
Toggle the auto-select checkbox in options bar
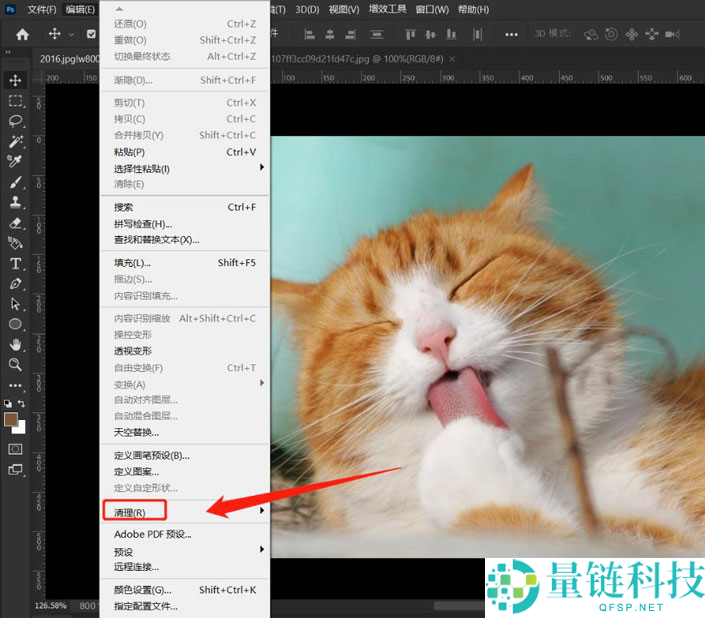(x=92, y=34)
